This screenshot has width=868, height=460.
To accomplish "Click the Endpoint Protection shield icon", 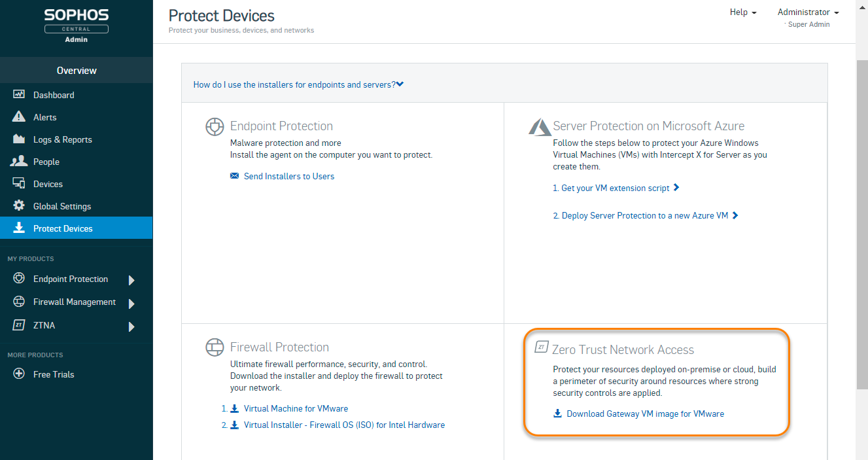I will [19, 279].
